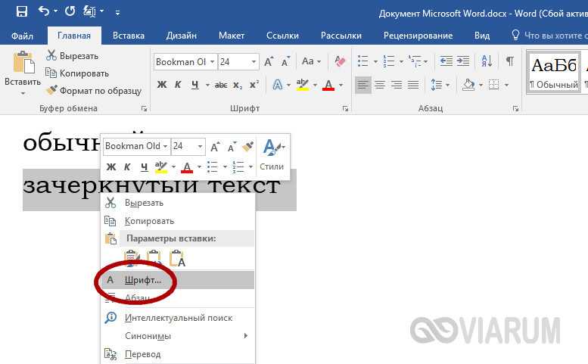Open the Шрифт dialog launcher in ribbon
588x364 pixels.
(x=345, y=109)
